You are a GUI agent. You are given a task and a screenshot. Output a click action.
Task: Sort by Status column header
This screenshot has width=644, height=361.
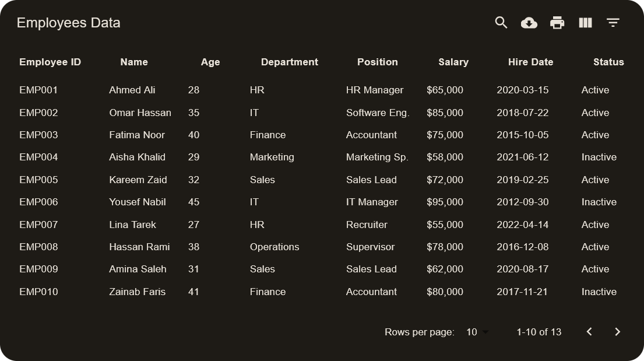pos(608,62)
